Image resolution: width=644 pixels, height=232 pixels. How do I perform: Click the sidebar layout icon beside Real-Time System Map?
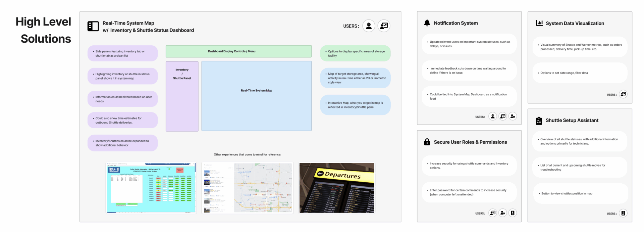click(x=93, y=26)
